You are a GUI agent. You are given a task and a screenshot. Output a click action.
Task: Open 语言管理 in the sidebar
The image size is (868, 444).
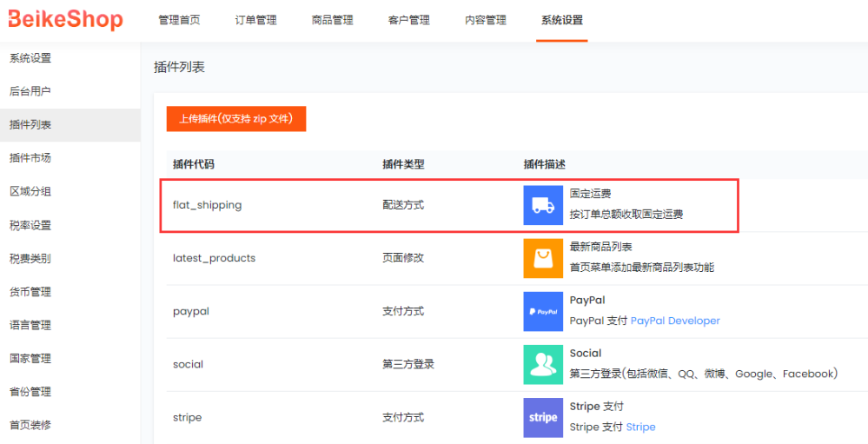coord(30,325)
